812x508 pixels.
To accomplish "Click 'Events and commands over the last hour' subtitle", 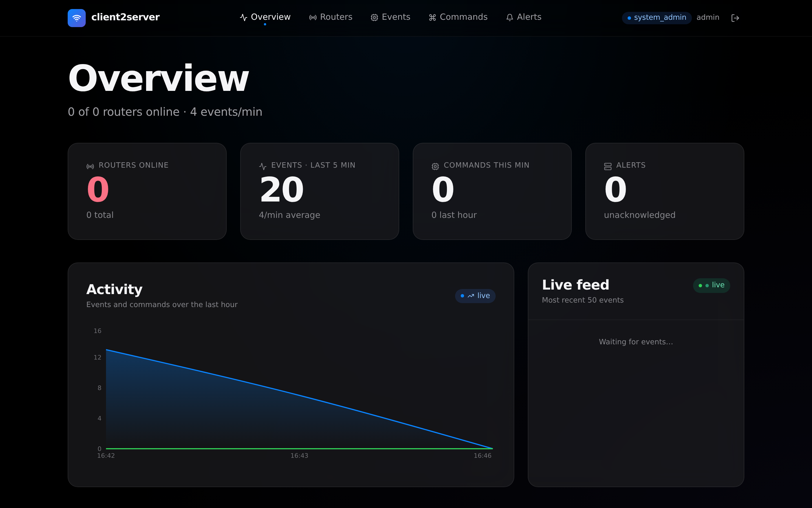I will point(162,305).
